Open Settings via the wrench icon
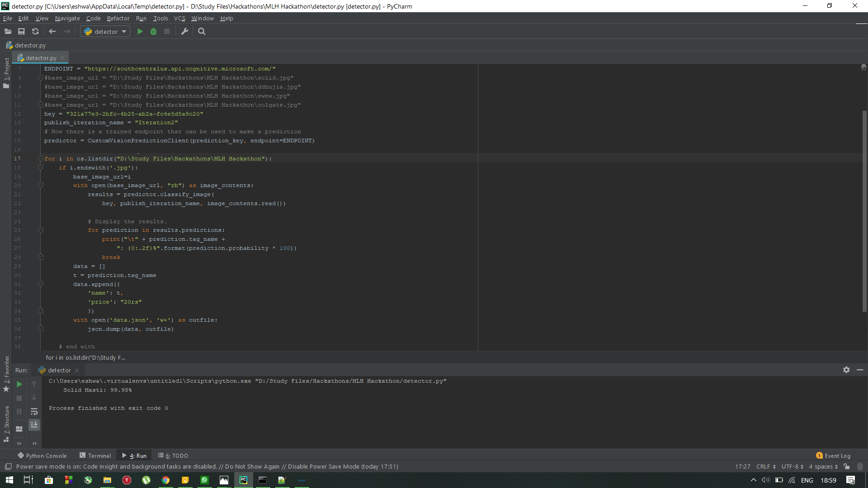 click(x=184, y=32)
